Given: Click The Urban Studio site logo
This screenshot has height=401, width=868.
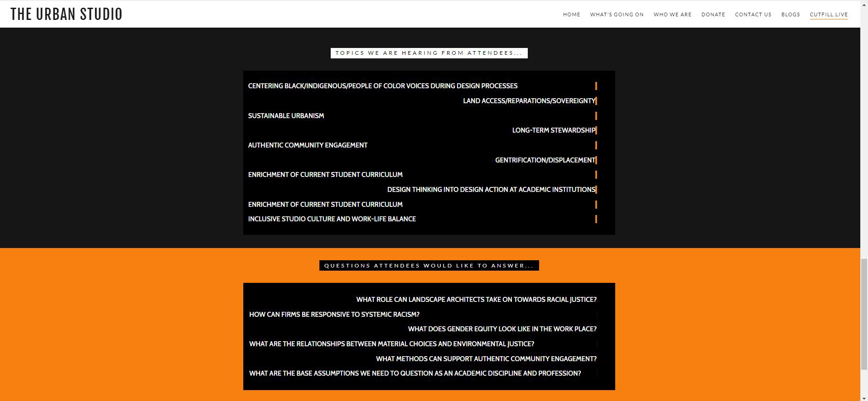Looking at the screenshot, I should click(x=67, y=14).
